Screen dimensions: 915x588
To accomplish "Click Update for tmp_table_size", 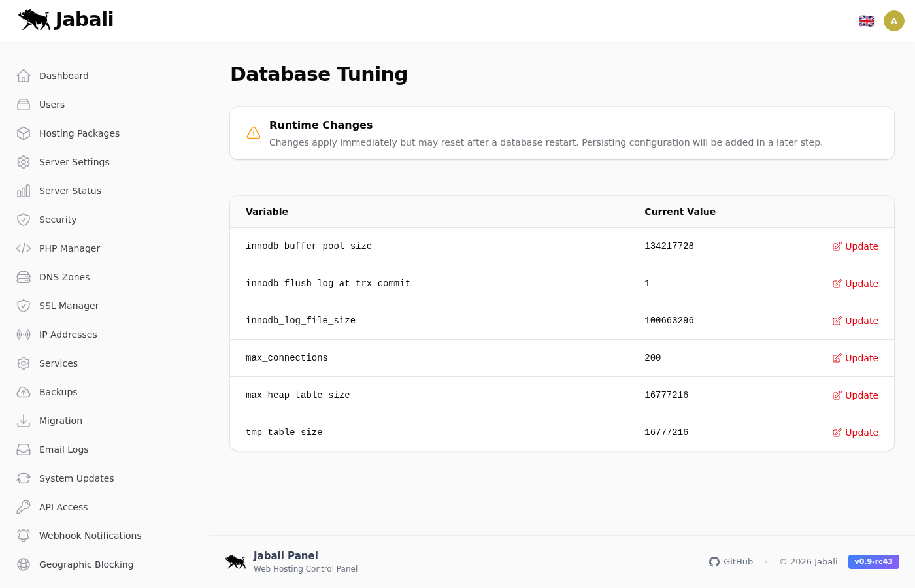I will 855,433.
